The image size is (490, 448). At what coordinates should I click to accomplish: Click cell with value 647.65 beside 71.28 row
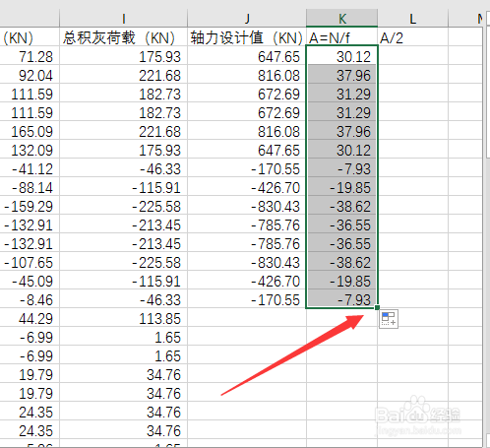click(x=247, y=55)
